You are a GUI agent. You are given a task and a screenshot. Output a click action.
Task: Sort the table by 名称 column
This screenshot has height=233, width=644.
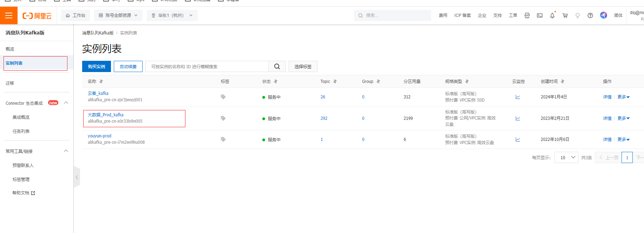(x=101, y=81)
